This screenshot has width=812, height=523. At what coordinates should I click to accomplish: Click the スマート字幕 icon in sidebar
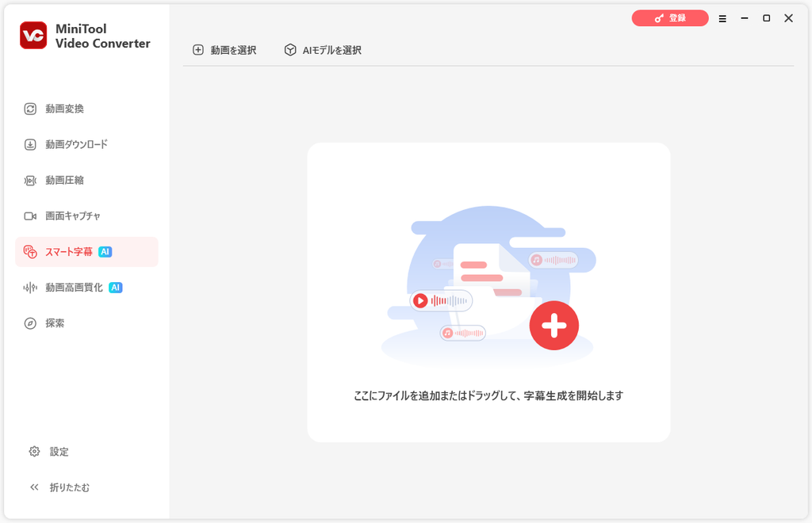30,252
